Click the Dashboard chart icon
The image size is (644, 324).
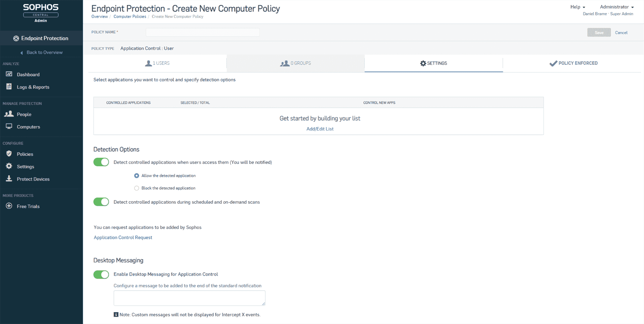(x=9, y=74)
